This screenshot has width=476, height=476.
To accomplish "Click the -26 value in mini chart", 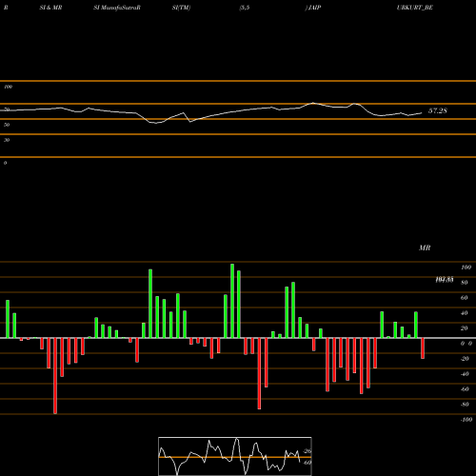I will [x=307, y=451].
